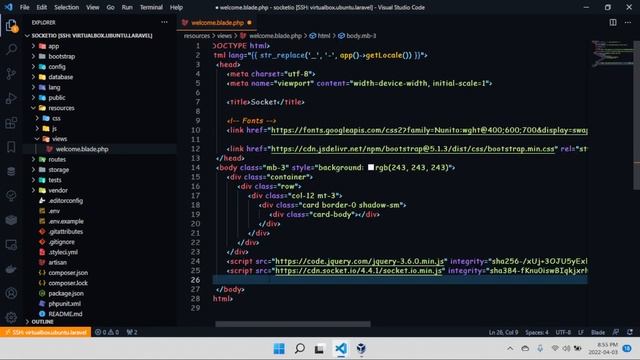Open the taskbar clock and date
Screen dimensions: 640x360
tap(604, 349)
